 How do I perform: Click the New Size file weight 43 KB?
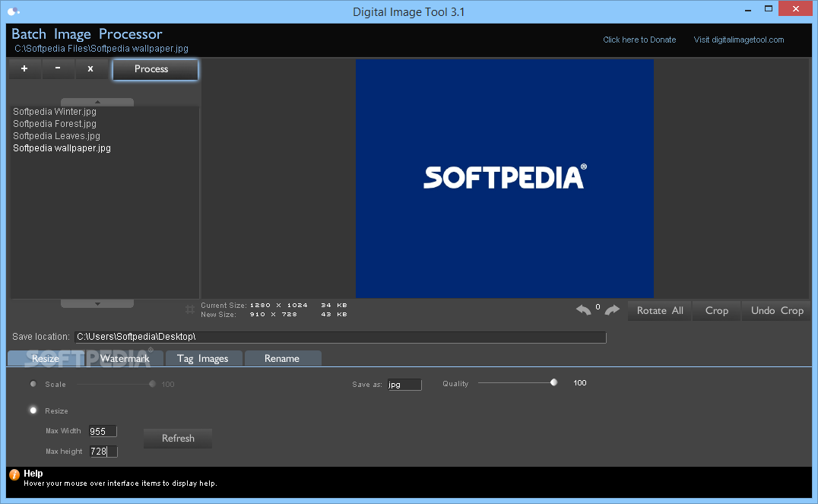coord(334,315)
